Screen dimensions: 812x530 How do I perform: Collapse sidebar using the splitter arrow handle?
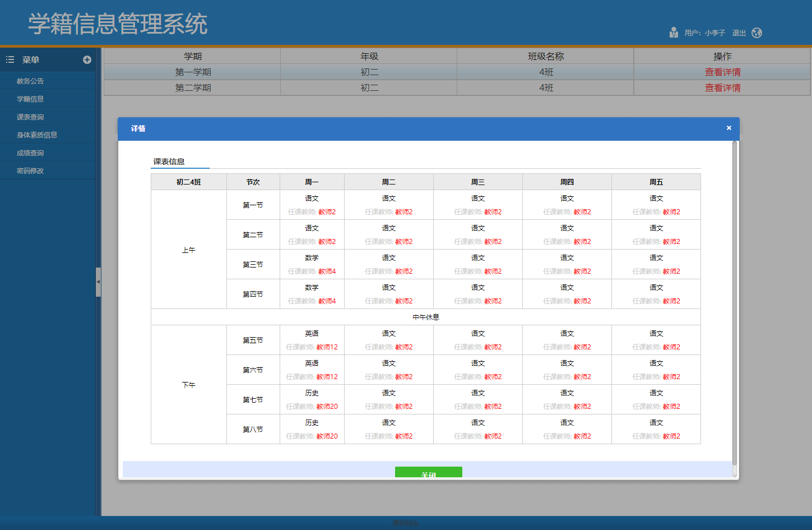coord(98,282)
